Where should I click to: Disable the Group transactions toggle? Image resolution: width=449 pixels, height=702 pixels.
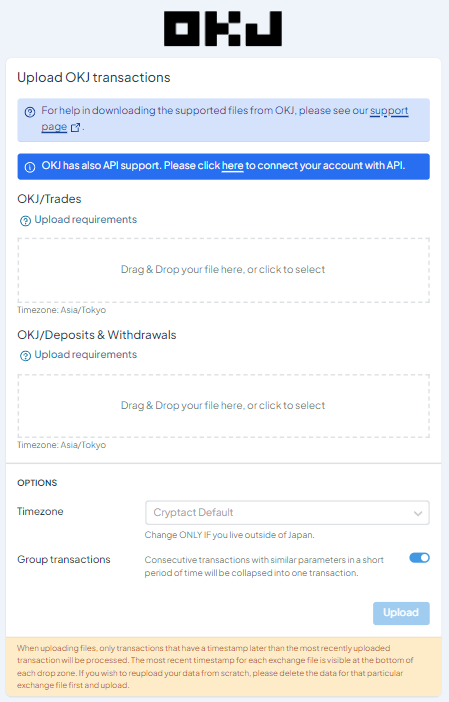[419, 558]
